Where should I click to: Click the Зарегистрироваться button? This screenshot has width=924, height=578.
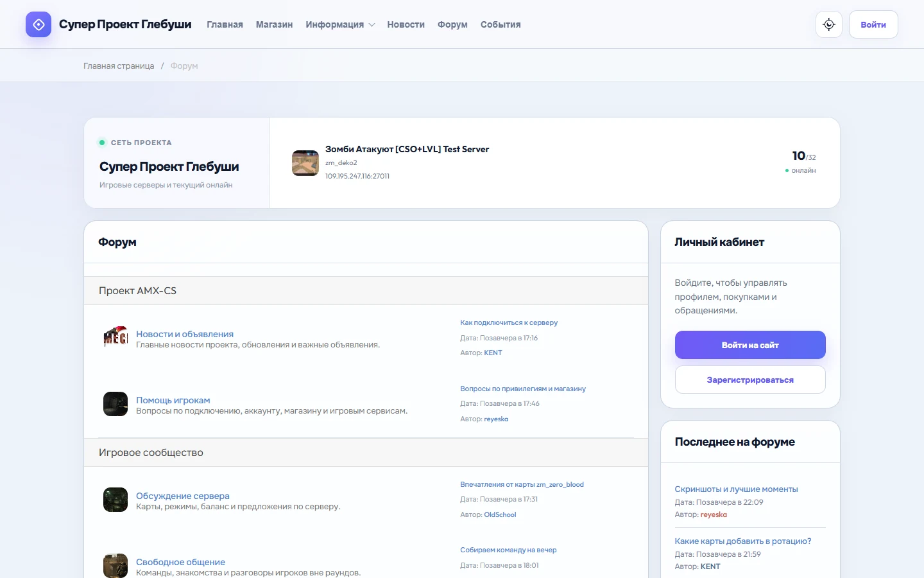tap(750, 380)
